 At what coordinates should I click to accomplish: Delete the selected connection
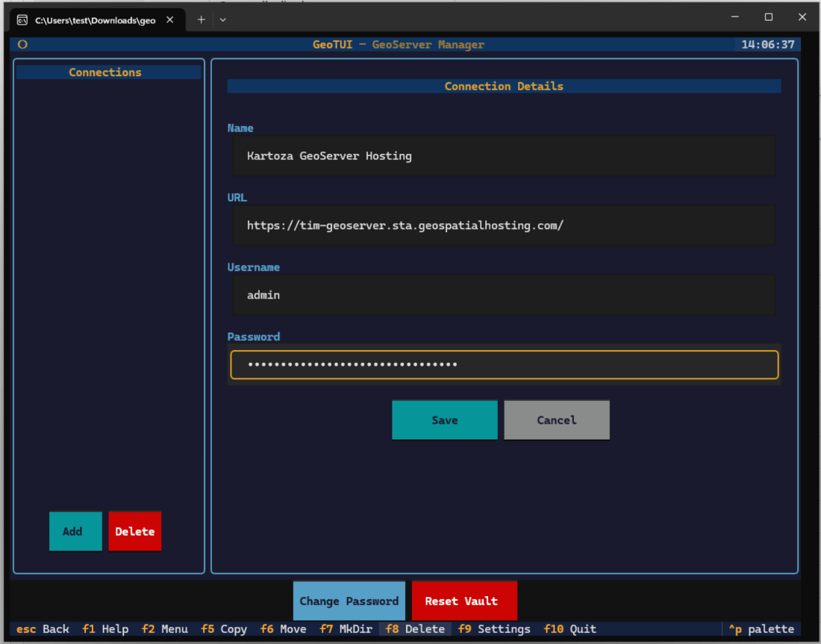click(134, 531)
